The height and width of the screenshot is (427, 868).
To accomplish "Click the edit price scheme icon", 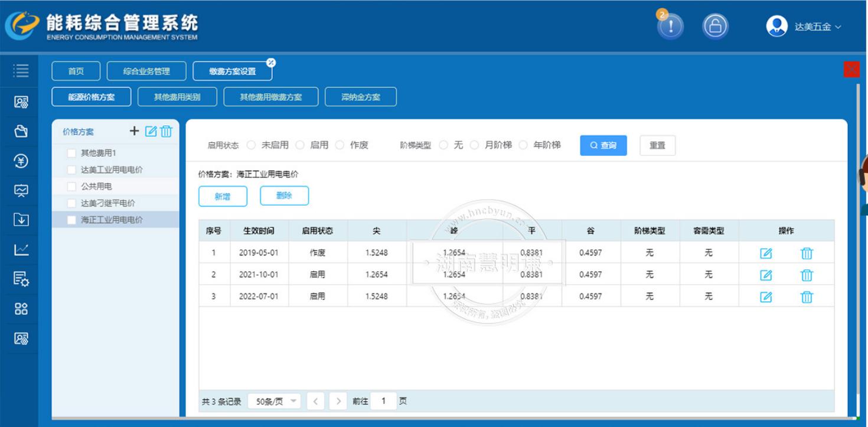I will (x=151, y=131).
